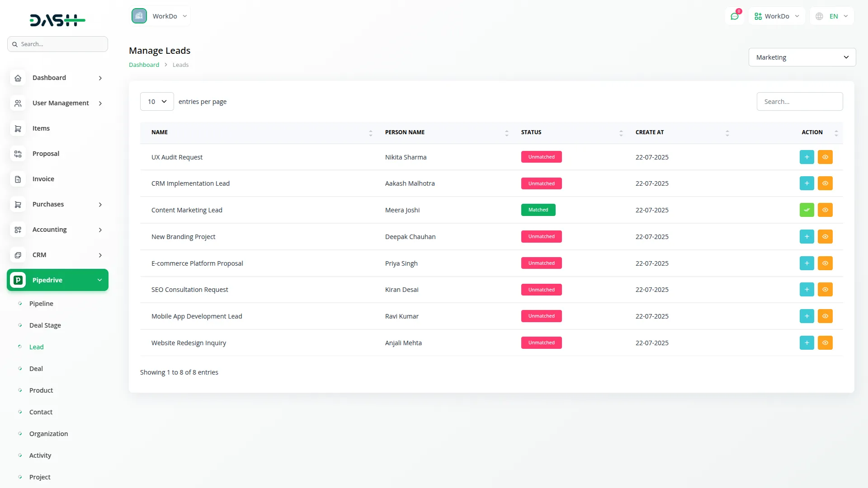Click the Invoice icon in the sidebar
868x488 pixels.
click(18, 179)
